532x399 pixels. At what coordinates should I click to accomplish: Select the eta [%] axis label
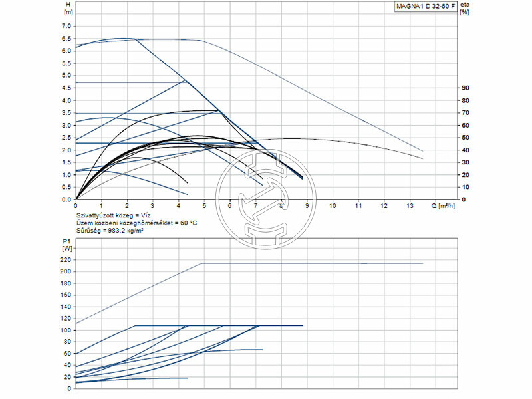click(x=464, y=9)
